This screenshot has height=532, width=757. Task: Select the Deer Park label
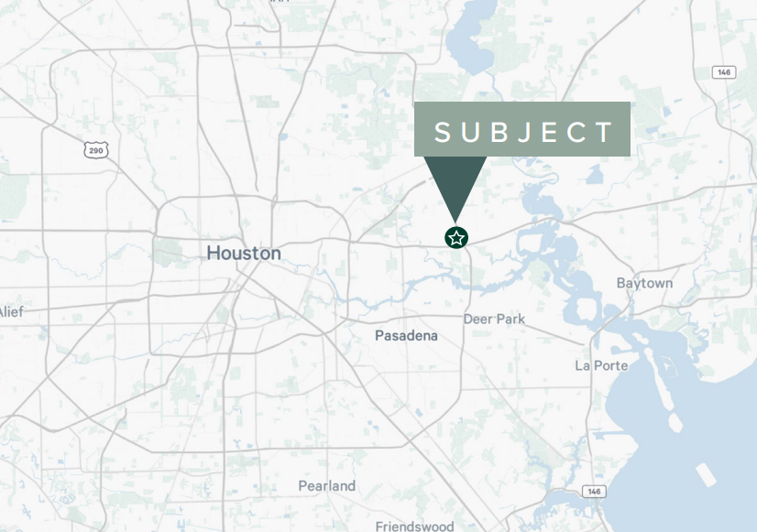pos(494,319)
